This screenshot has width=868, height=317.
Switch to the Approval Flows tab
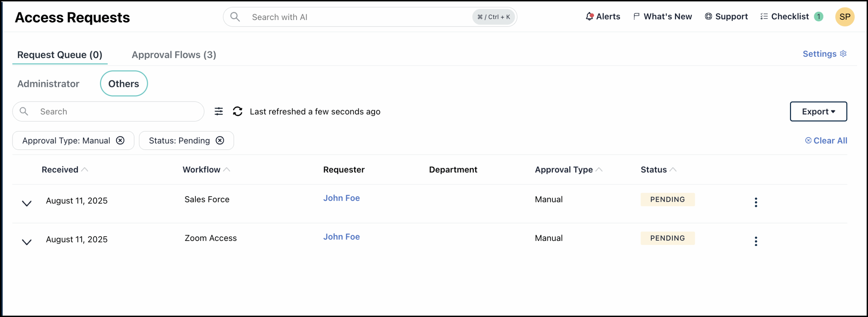pos(174,55)
